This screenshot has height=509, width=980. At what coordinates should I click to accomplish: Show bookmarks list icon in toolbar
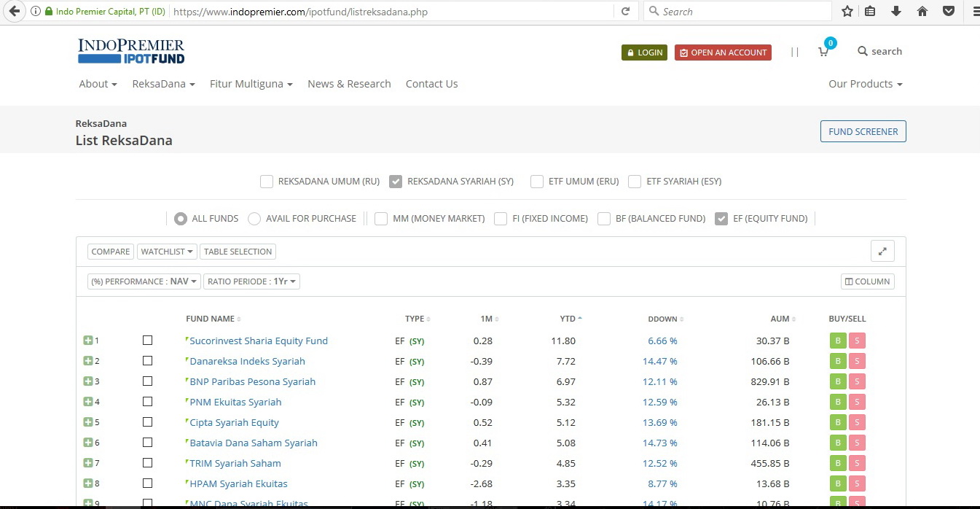click(870, 11)
